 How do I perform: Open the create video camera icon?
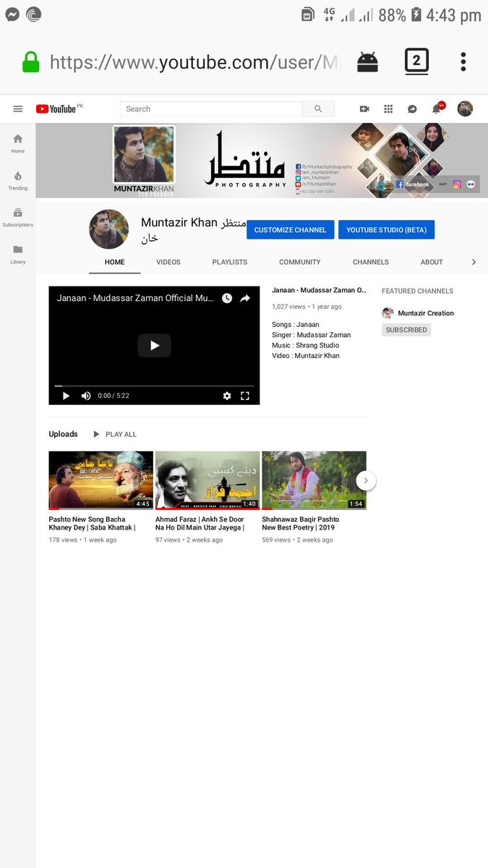pos(364,109)
